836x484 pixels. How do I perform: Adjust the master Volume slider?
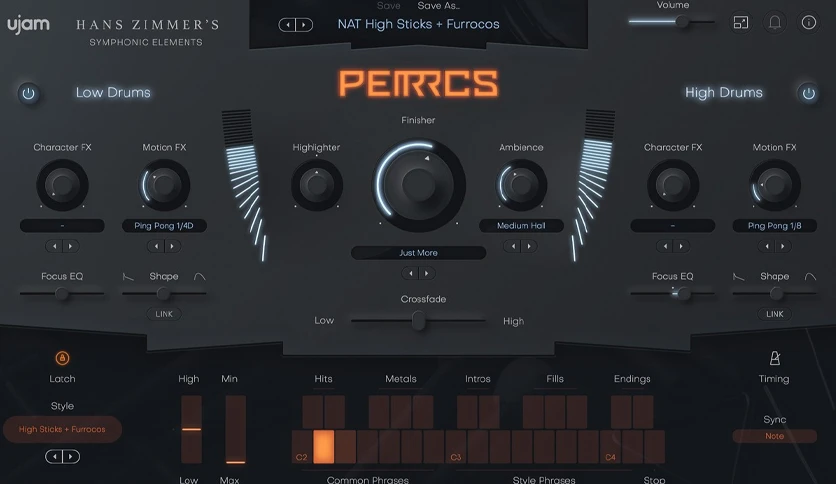(x=671, y=22)
